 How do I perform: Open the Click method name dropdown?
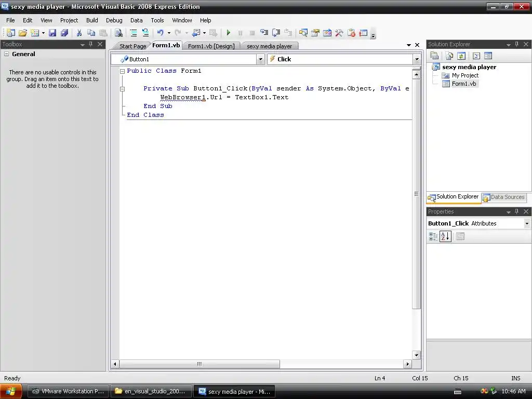coord(417,59)
